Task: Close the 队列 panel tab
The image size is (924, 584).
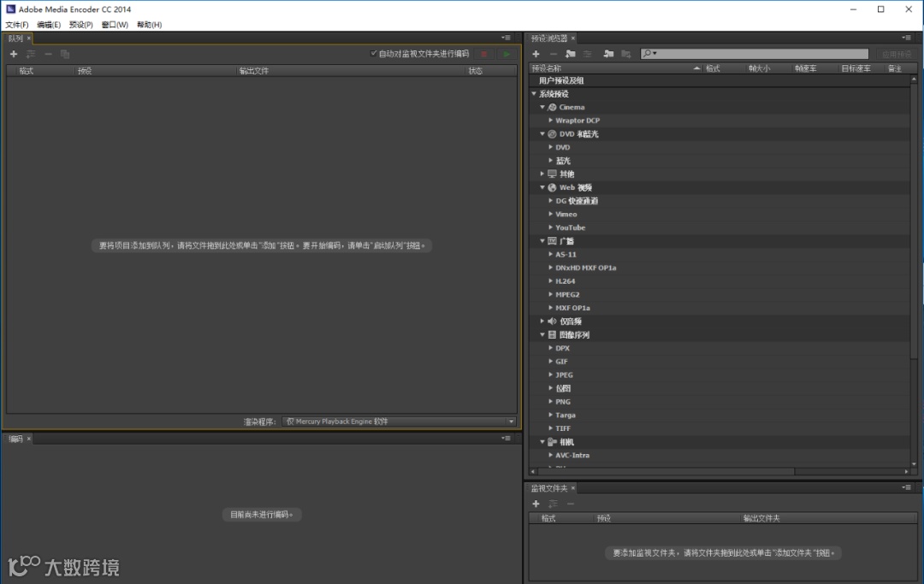Action: [x=28, y=38]
